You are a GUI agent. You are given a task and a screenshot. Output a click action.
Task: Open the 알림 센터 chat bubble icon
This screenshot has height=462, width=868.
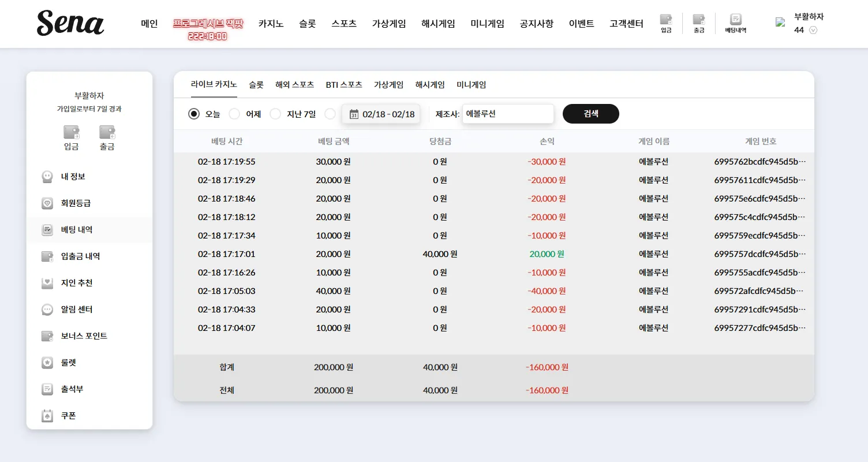point(47,310)
